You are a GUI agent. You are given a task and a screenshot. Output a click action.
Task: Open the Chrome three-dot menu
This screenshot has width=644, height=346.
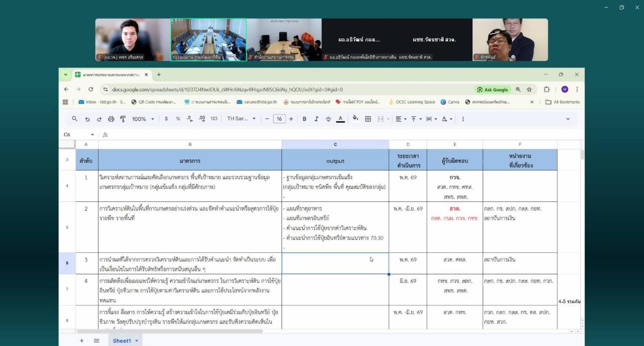tap(577, 89)
